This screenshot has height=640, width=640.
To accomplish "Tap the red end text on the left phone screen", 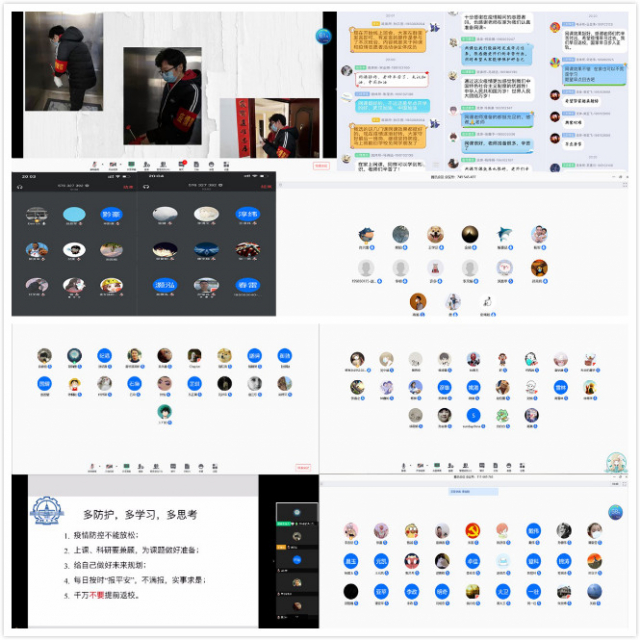I will [x=127, y=186].
